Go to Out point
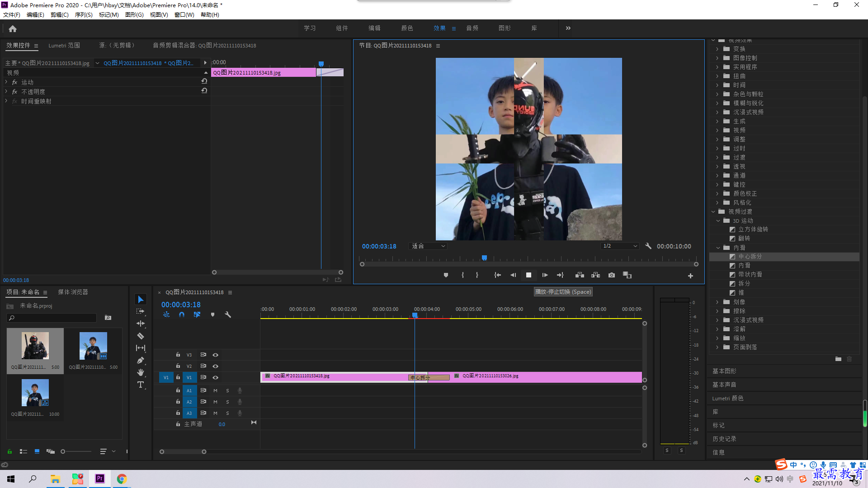The height and width of the screenshot is (488, 868). [560, 275]
